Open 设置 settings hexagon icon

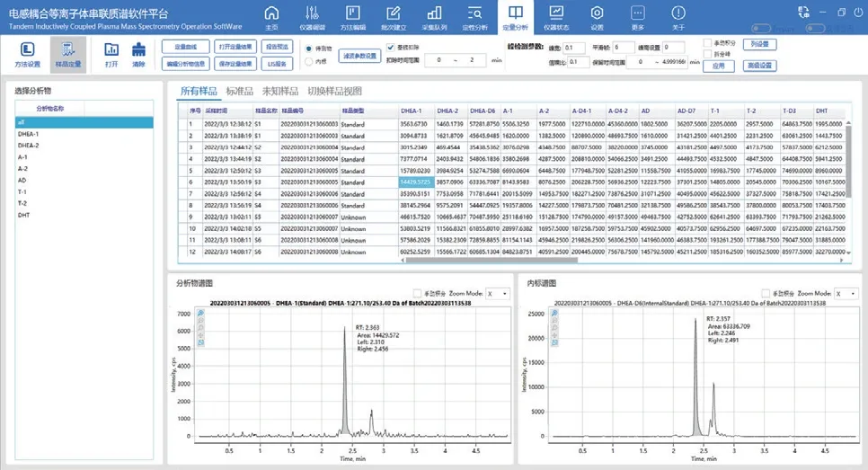coord(597,18)
